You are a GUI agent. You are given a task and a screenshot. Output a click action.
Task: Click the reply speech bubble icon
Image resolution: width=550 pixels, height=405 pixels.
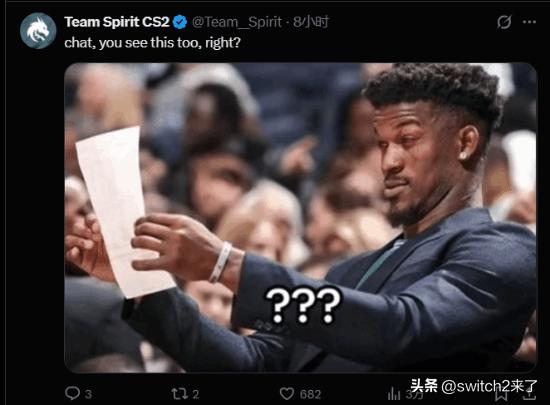click(x=72, y=393)
